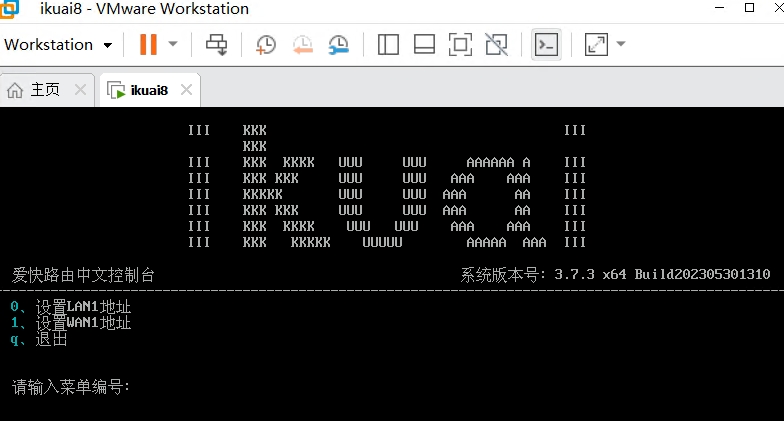Close the ikuai8 tab
The height and width of the screenshot is (421, 784).
click(x=186, y=90)
